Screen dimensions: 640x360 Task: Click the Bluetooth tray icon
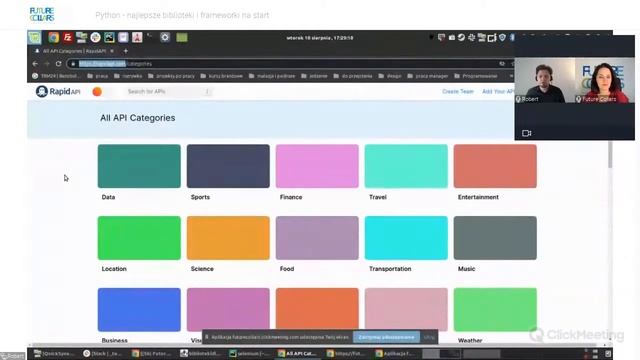(512, 38)
